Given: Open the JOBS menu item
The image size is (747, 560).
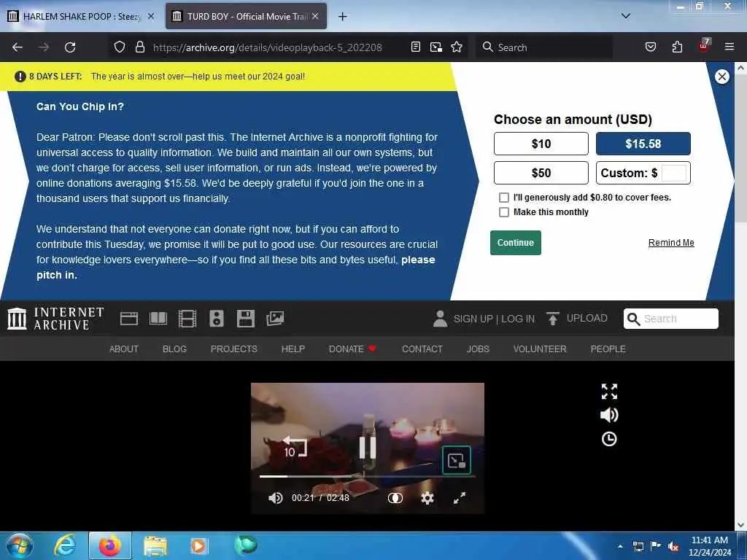Looking at the screenshot, I should (478, 349).
